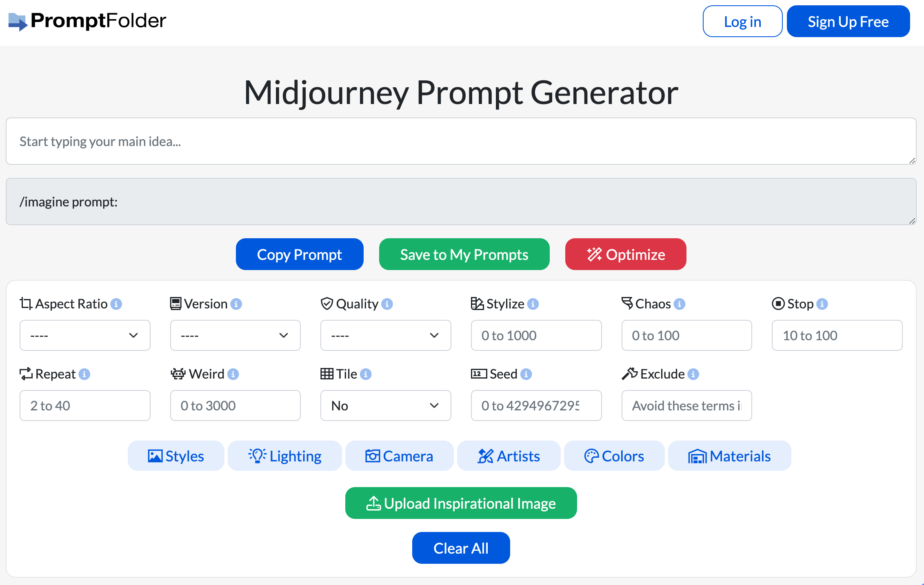Expand the Quality dropdown options

385,335
